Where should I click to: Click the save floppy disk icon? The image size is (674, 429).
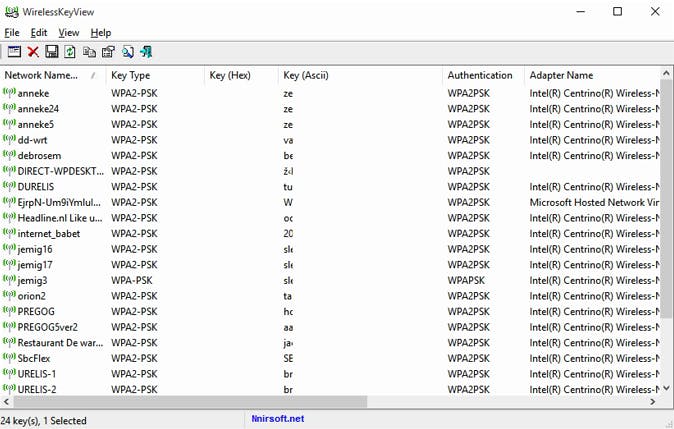52,52
